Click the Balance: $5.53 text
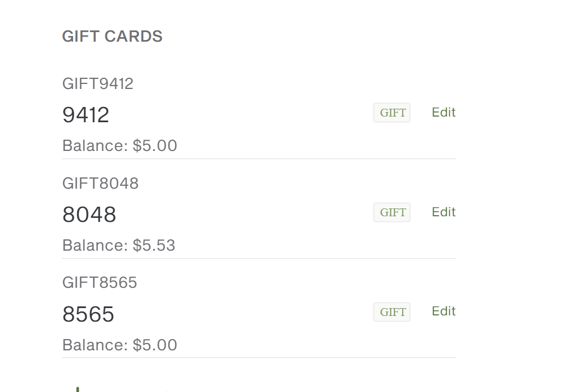Image resolution: width=585 pixels, height=392 pixels. 119,246
